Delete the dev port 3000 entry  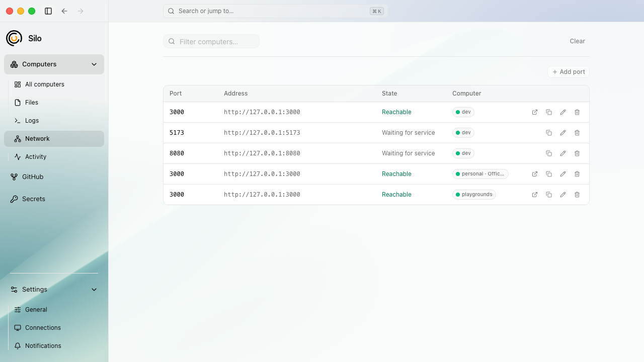pos(577,112)
